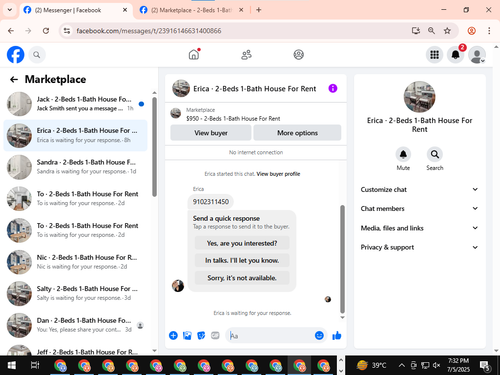Open the Jeff conversation at list bottom

point(76,350)
